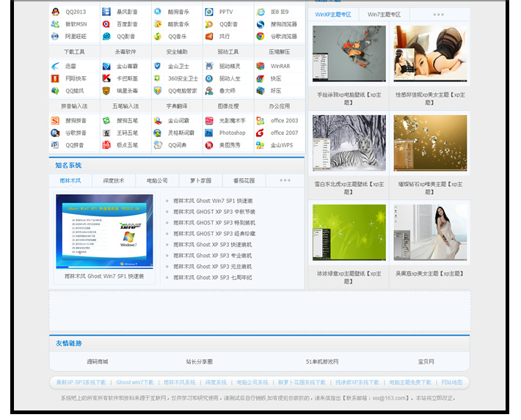
Task: Click the 暴风影音 icon
Action: (x=106, y=12)
